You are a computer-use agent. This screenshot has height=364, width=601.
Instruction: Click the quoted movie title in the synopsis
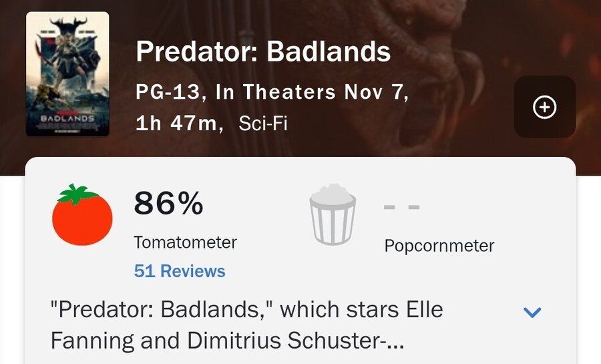pos(162,311)
